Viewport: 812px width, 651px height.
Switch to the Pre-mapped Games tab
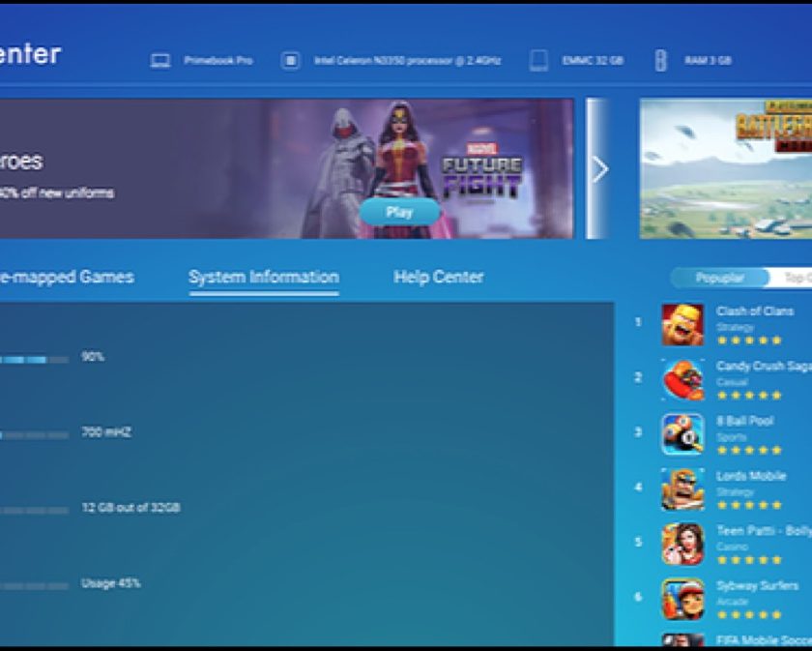point(66,278)
